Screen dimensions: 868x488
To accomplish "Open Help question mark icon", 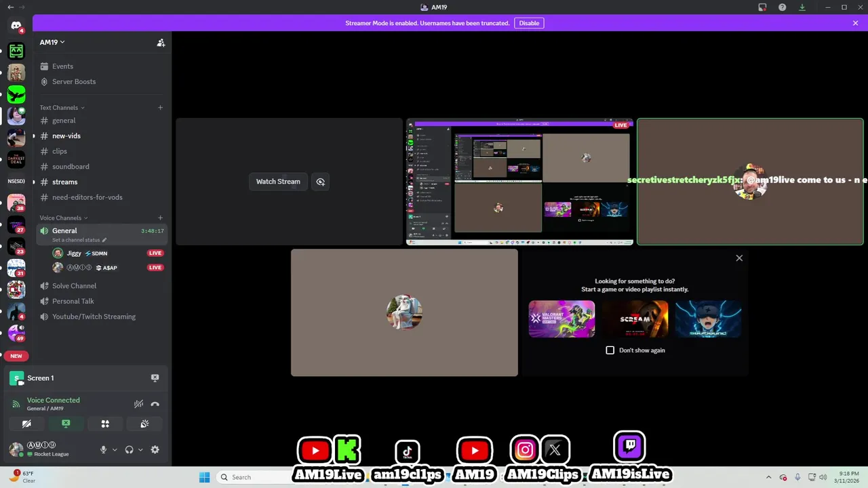I will [783, 7].
